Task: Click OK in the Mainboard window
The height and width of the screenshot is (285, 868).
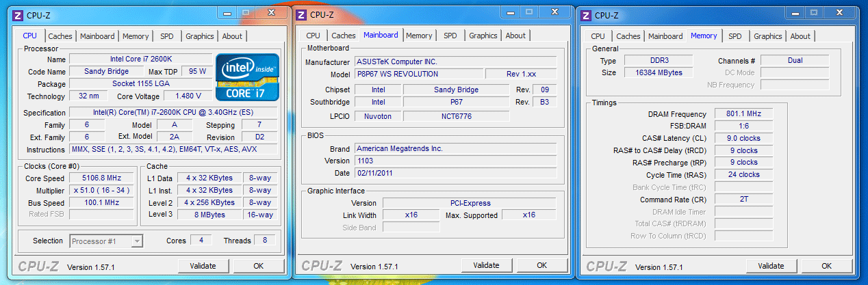Action: click(x=541, y=265)
